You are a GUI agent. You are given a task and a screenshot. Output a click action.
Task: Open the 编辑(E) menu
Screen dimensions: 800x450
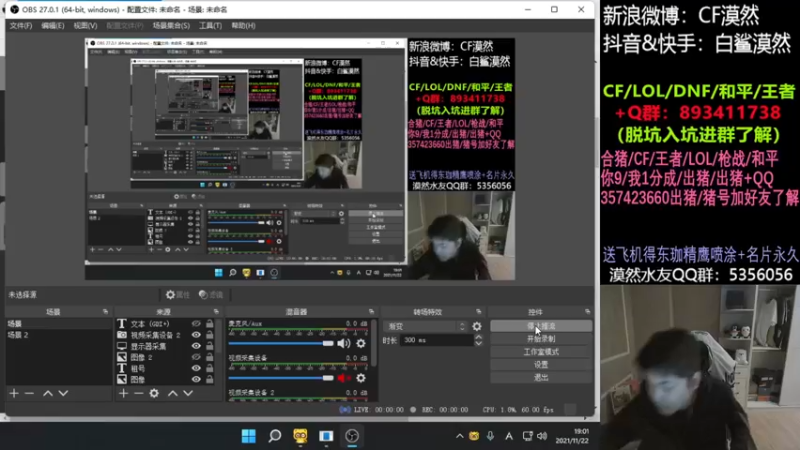coord(53,26)
